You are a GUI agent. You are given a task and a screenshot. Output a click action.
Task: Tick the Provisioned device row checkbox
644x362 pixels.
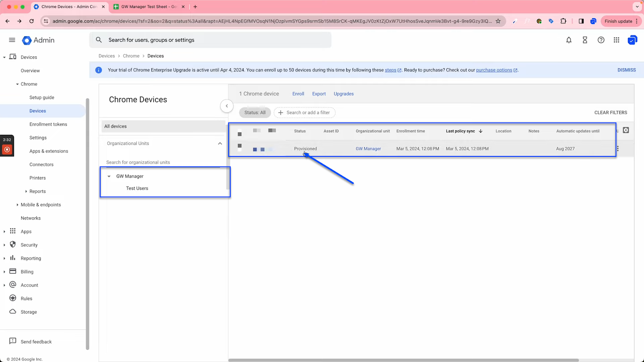point(239,146)
